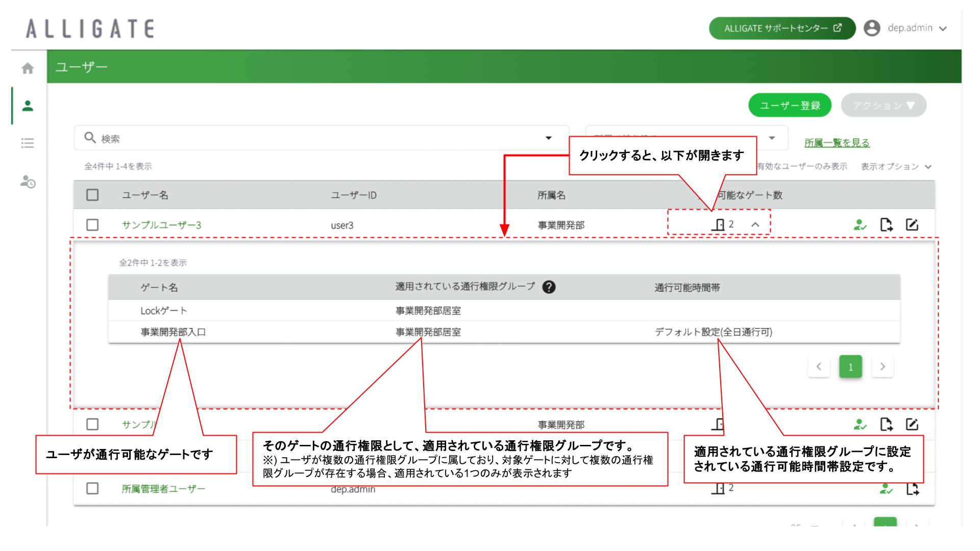Check the box for 所属管理者ユーザー
The image size is (980, 551).
[92, 488]
